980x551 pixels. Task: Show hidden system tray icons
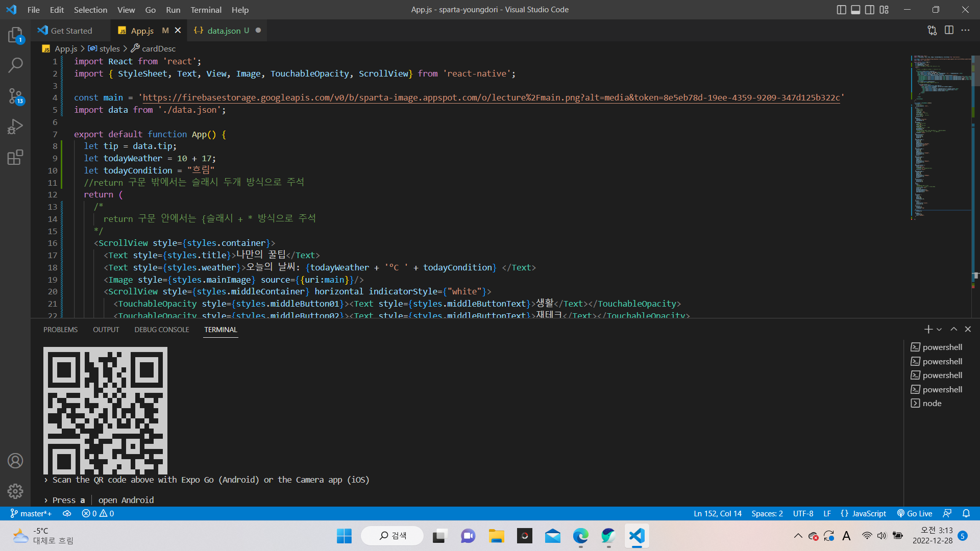click(x=798, y=536)
